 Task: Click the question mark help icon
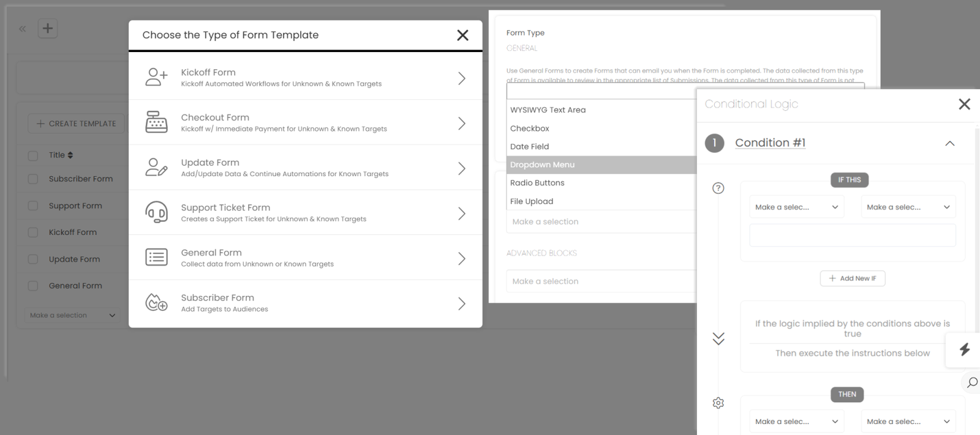[718, 188]
